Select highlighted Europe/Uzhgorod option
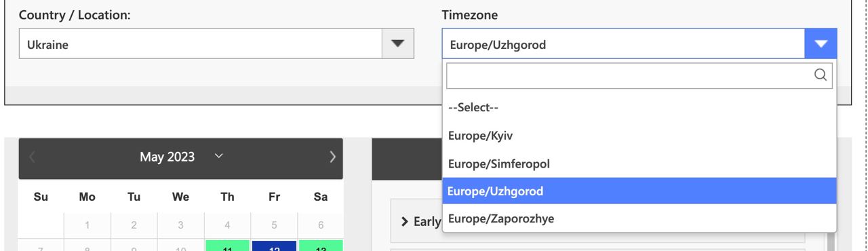This screenshot has height=251, width=868. pos(639,191)
